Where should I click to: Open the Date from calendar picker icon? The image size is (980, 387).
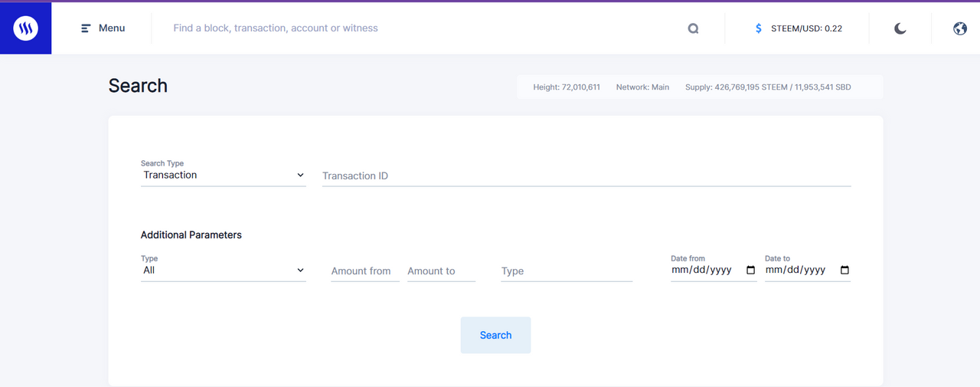tap(750, 270)
